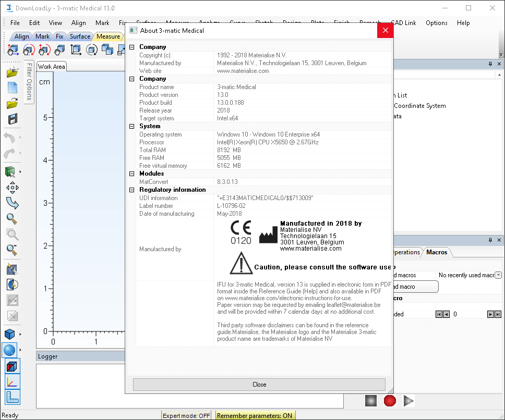This screenshot has height=420, width=505.
Task: Stop macro with the gray square button
Action: (371, 401)
